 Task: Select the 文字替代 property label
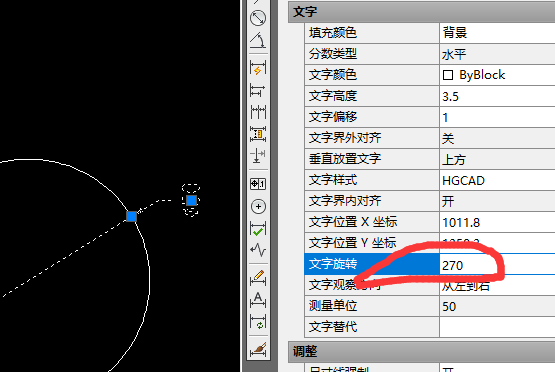(333, 327)
